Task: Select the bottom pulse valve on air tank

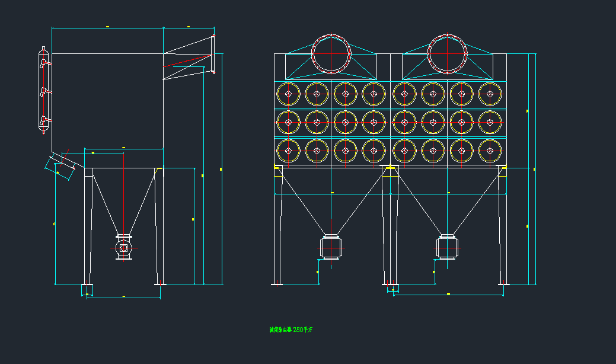Action: [x=44, y=122]
